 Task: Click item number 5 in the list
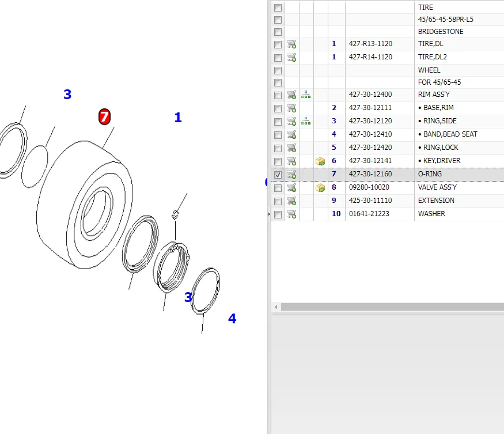[x=334, y=148]
